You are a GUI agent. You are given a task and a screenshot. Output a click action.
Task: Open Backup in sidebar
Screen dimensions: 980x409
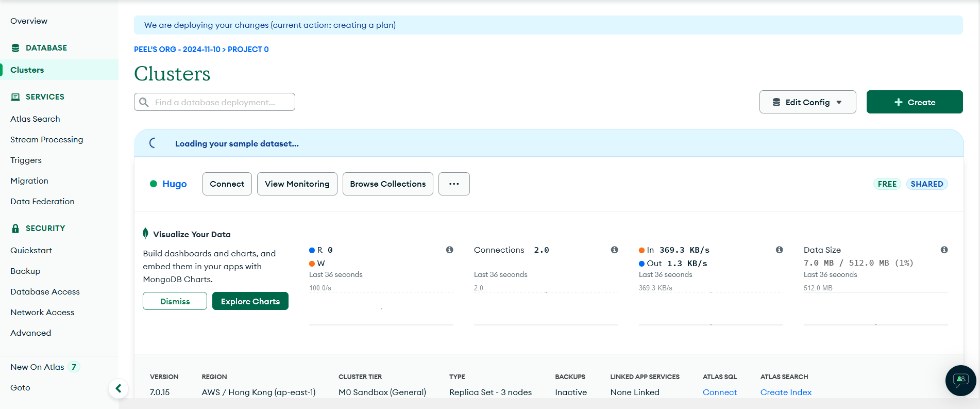[x=25, y=271]
